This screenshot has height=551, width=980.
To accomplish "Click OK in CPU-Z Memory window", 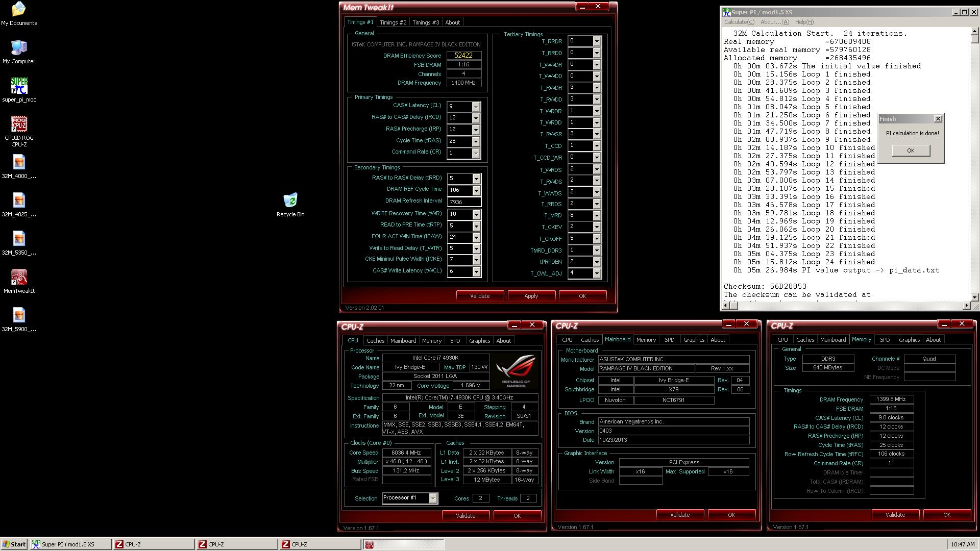I will point(947,515).
